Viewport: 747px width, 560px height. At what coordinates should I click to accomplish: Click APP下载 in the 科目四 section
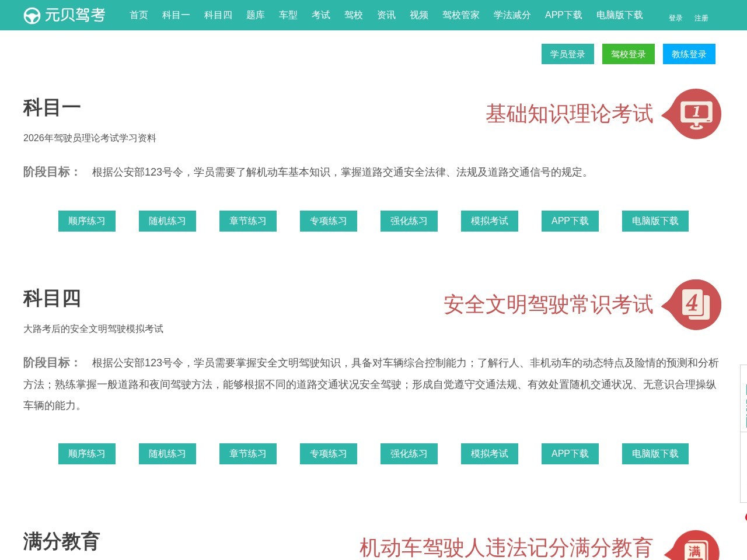pyautogui.click(x=570, y=454)
